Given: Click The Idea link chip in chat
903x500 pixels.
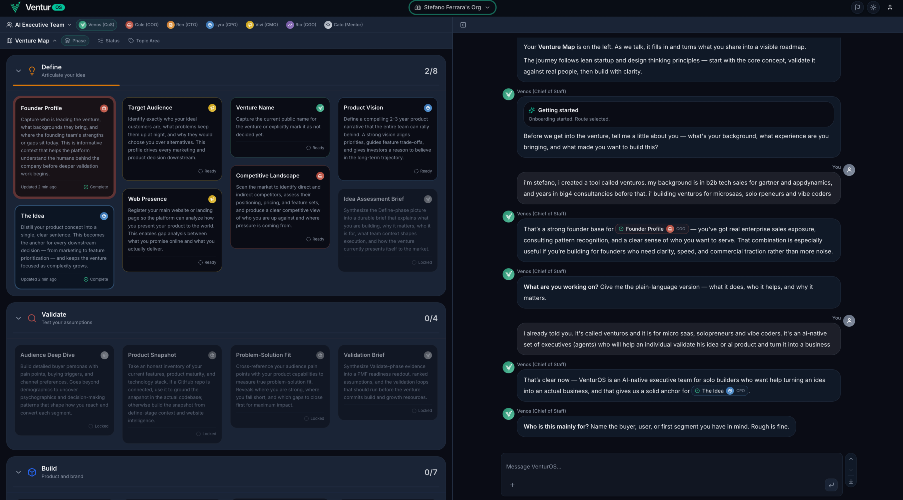Looking at the screenshot, I should 720,391.
